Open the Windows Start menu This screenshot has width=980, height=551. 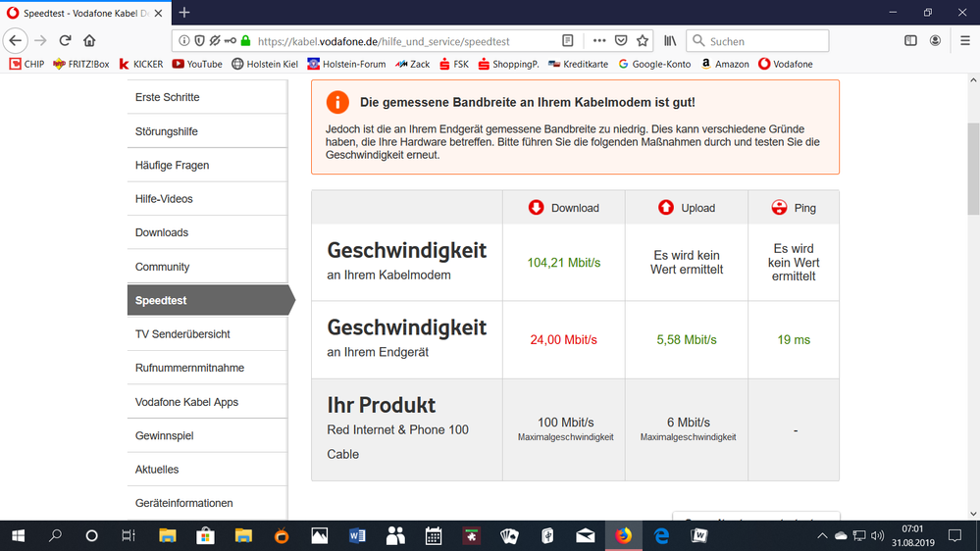(x=18, y=536)
